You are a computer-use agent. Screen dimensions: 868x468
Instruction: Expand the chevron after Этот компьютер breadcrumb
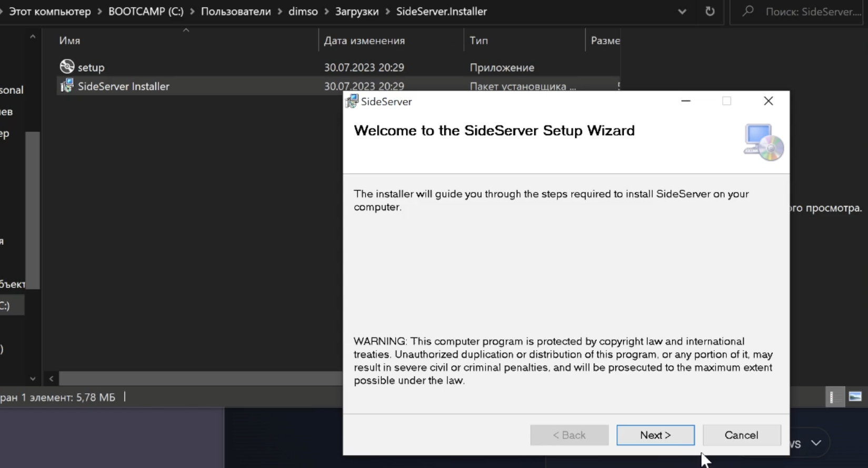[x=99, y=12]
